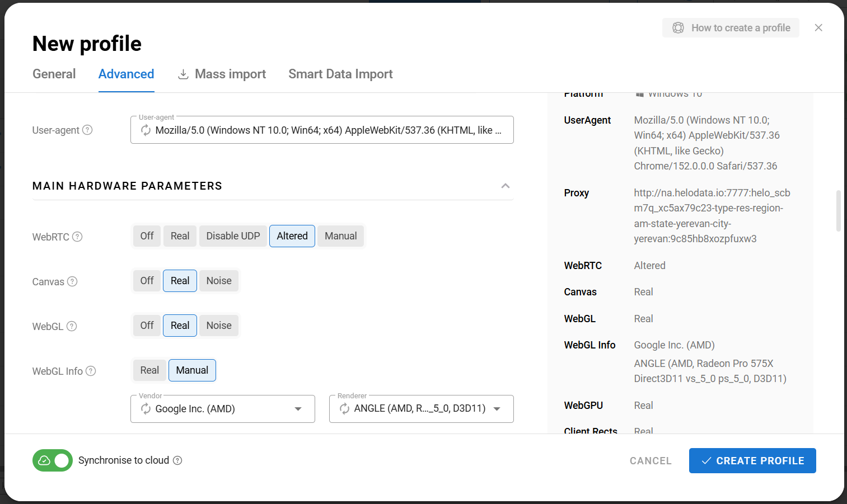Open the Renderer dropdown
The width and height of the screenshot is (847, 504).
pyautogui.click(x=422, y=409)
